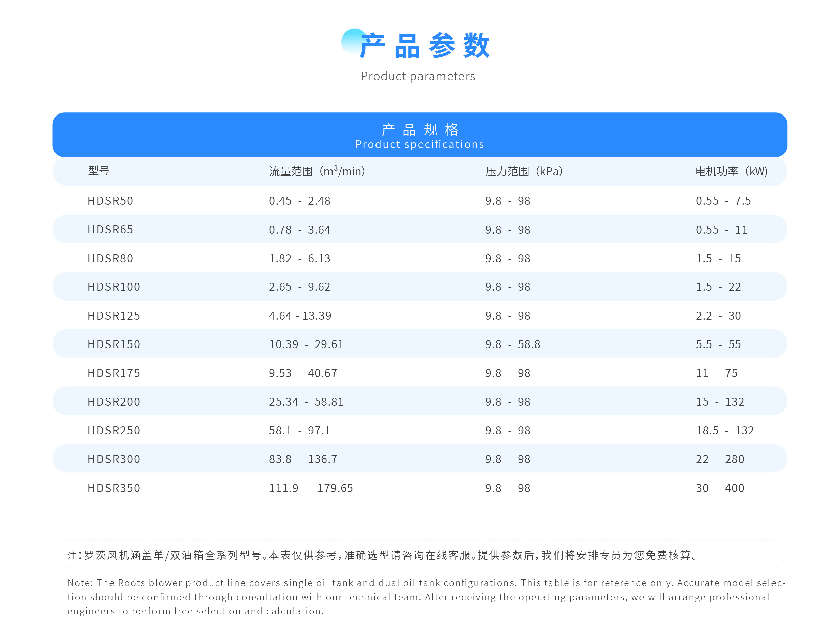Click the HDSR80 flow value 1.82 - 6.13

coord(300,258)
